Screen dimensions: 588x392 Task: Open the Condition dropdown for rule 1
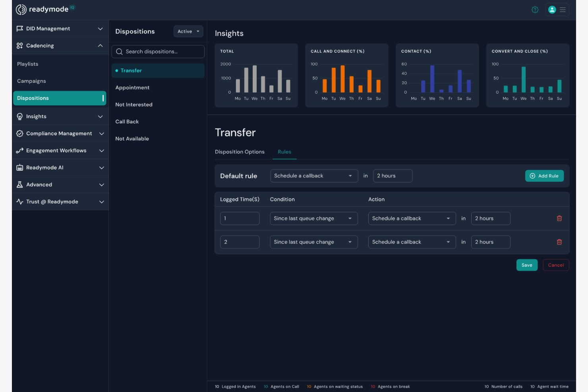point(314,218)
